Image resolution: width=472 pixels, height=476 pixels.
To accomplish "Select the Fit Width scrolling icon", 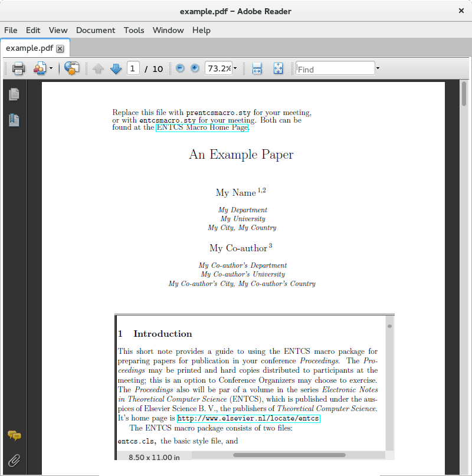I will (x=257, y=68).
